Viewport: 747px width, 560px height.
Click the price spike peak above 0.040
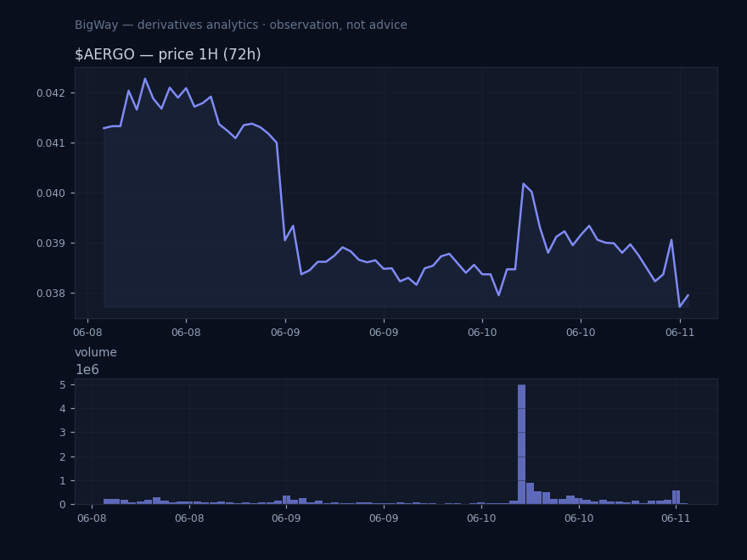(x=523, y=183)
